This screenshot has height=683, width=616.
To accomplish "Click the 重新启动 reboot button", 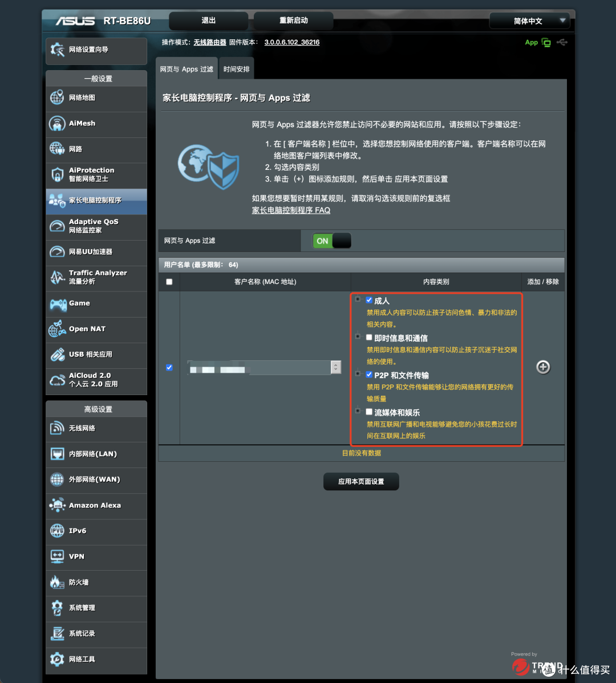I will [293, 21].
